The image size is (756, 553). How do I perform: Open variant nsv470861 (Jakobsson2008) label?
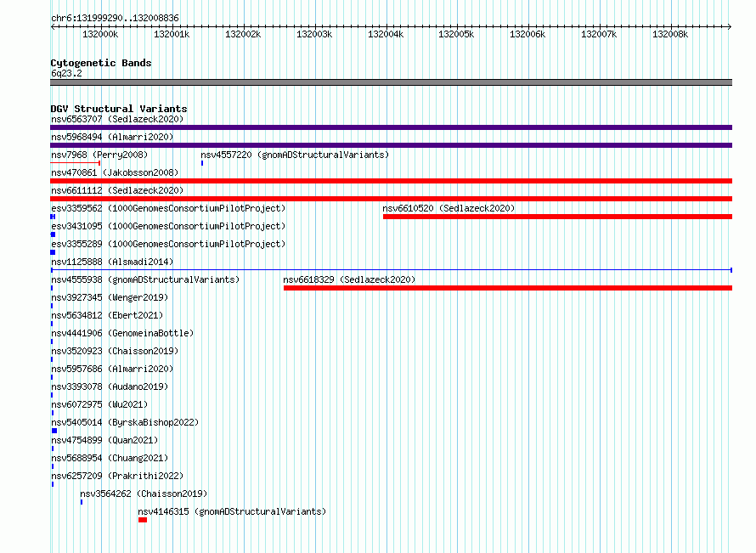(x=115, y=172)
